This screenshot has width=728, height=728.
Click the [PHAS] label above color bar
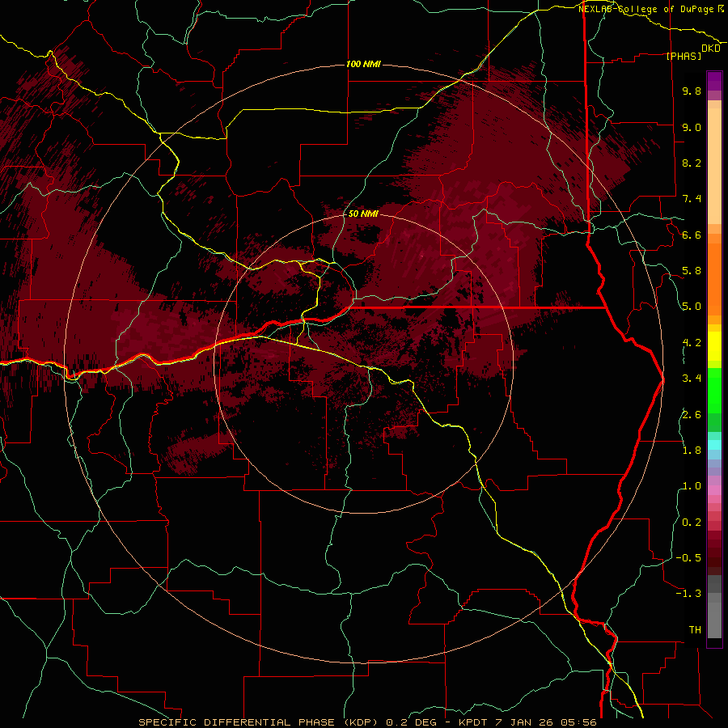684,57
